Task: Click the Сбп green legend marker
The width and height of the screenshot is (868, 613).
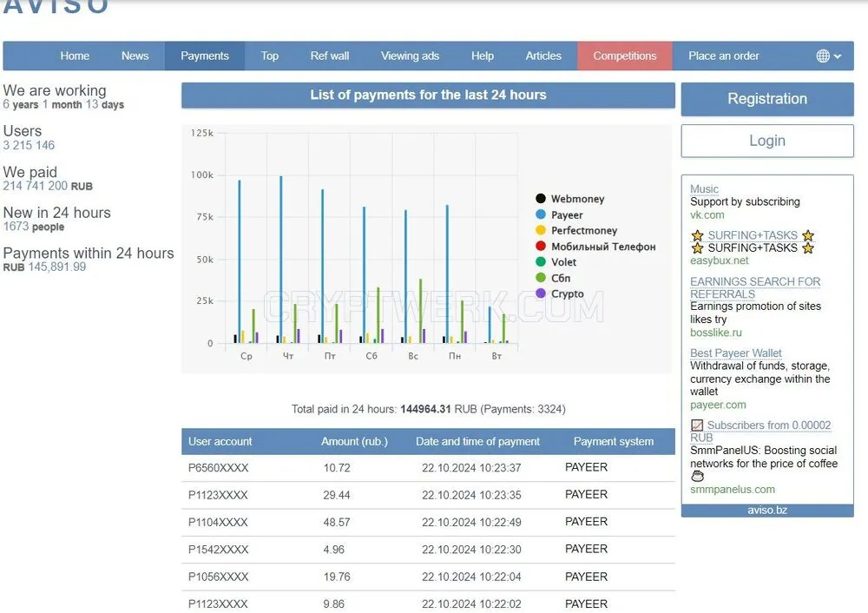Action: tap(541, 278)
